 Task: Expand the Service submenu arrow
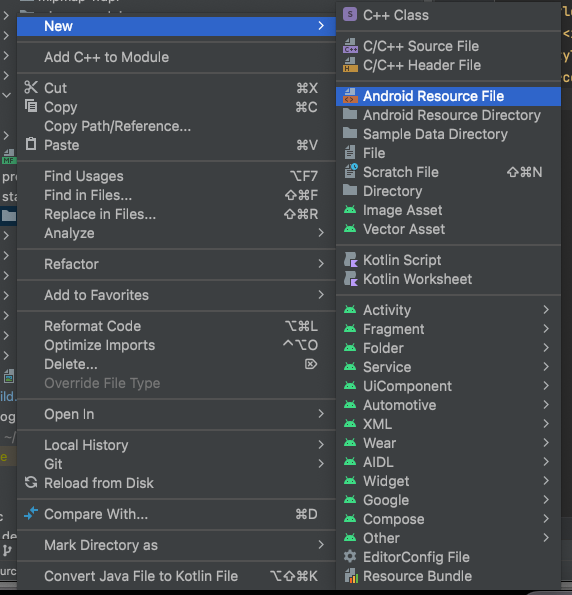pos(546,367)
